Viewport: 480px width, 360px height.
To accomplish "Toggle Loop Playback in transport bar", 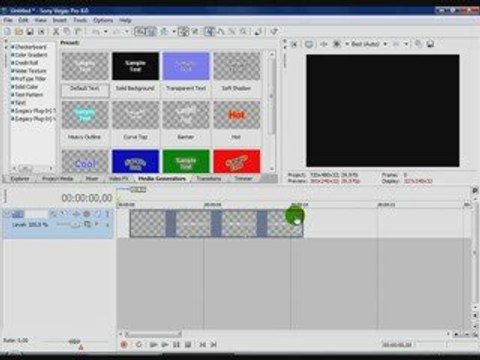I will (x=139, y=345).
